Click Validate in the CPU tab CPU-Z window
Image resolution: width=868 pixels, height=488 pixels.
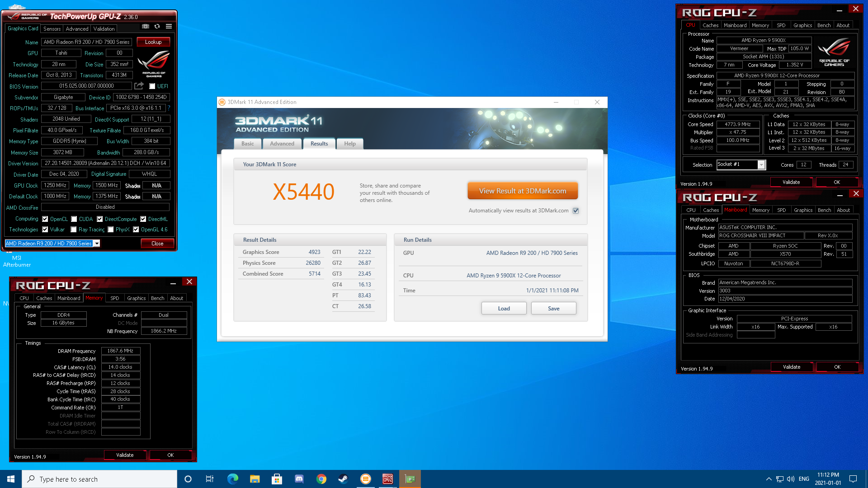[791, 182]
